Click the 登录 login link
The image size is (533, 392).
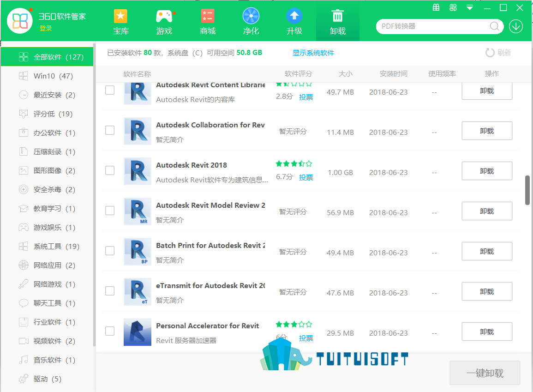click(46, 28)
